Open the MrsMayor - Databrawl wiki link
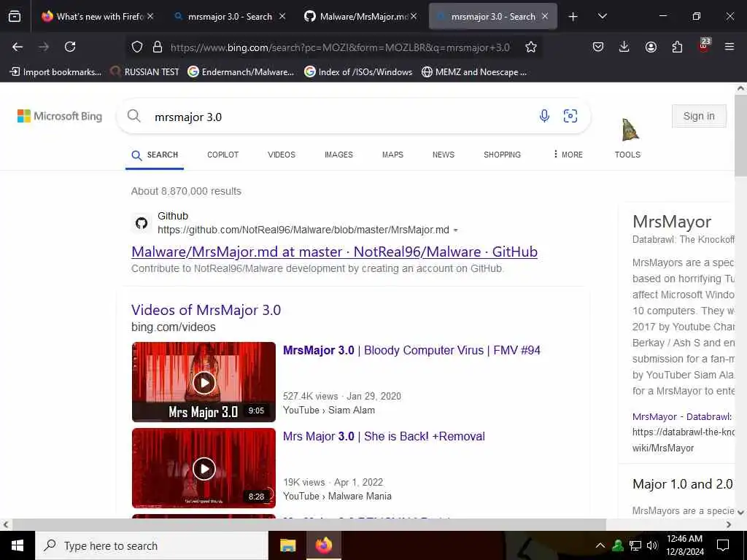747x560 pixels. coord(682,416)
